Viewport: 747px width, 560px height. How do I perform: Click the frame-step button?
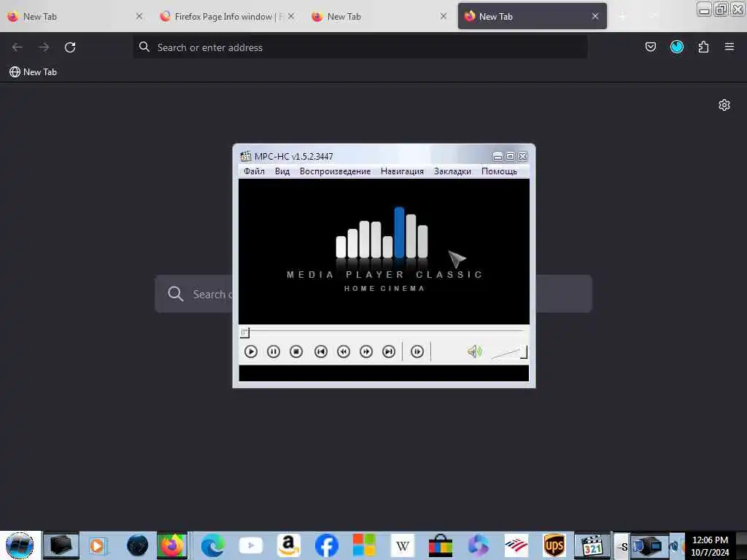click(417, 351)
